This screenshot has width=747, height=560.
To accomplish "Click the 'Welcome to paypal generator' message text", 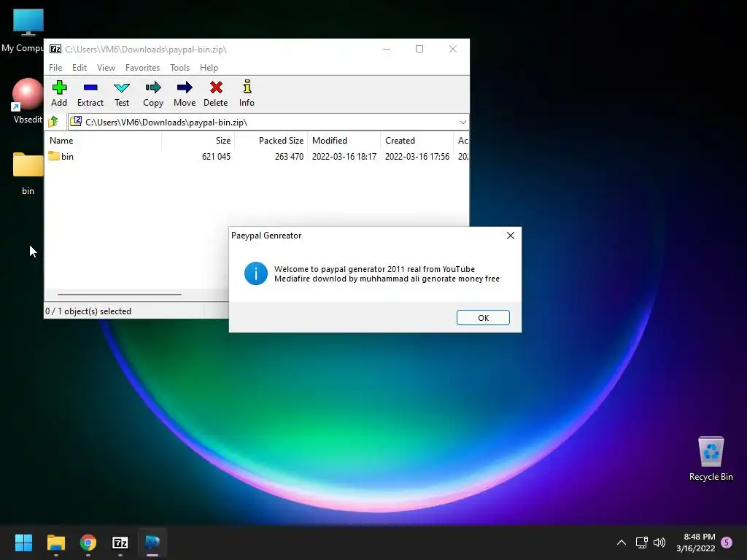I will click(x=387, y=274).
